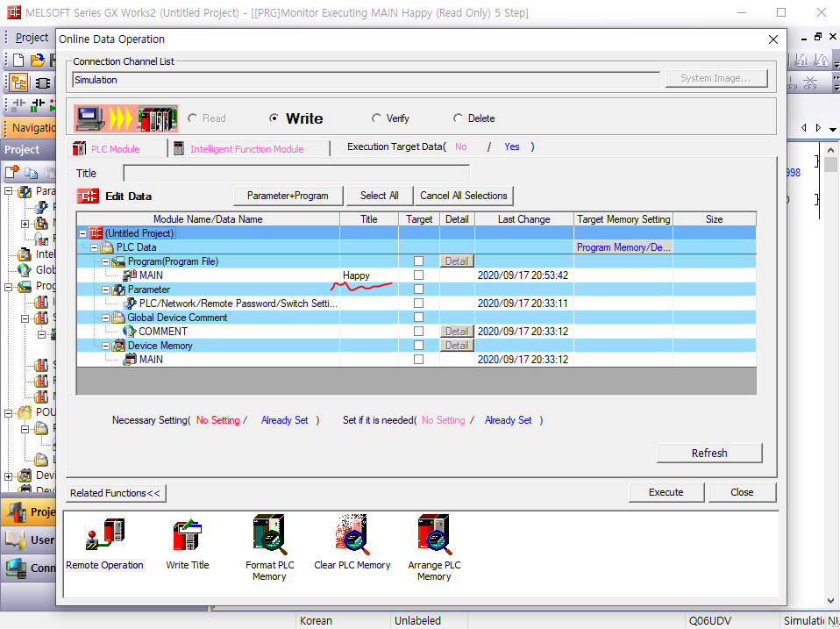The height and width of the screenshot is (629, 840).
Task: Click Detail button in the COMMENT row
Action: [x=457, y=331]
